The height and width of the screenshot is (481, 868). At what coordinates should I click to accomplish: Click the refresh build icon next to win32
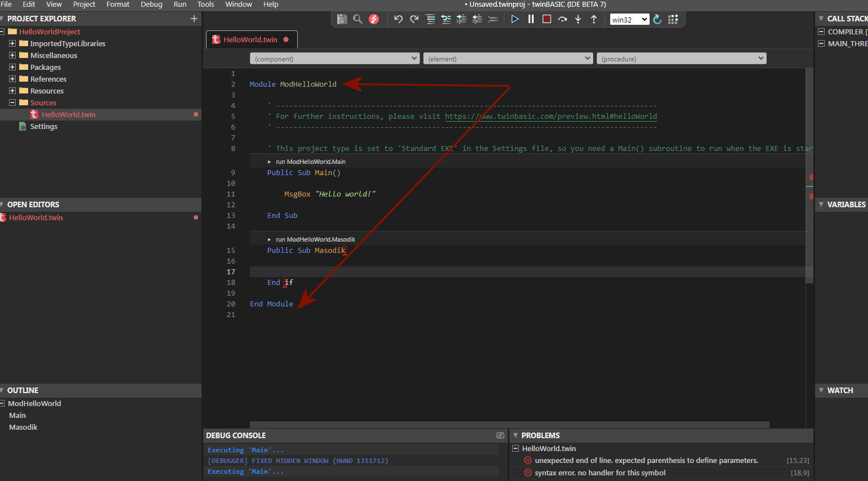tap(657, 19)
